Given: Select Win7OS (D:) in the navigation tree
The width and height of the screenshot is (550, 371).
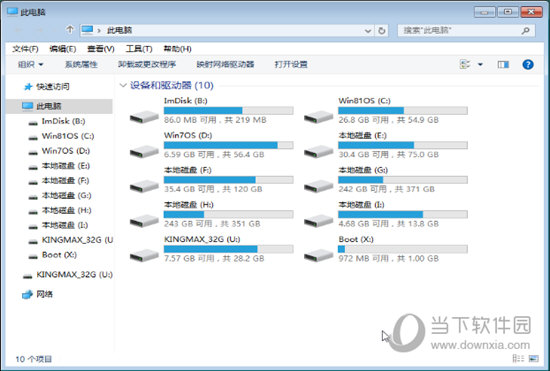Looking at the screenshot, I should (66, 151).
